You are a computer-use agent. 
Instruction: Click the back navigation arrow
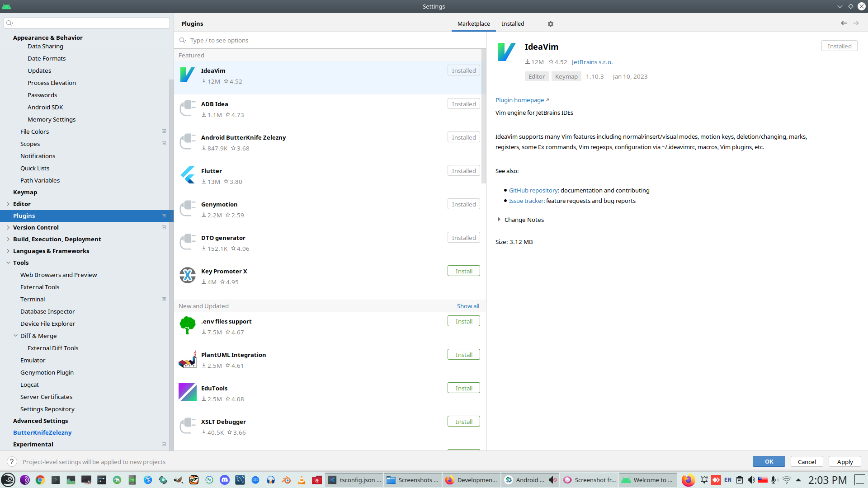coord(844,23)
